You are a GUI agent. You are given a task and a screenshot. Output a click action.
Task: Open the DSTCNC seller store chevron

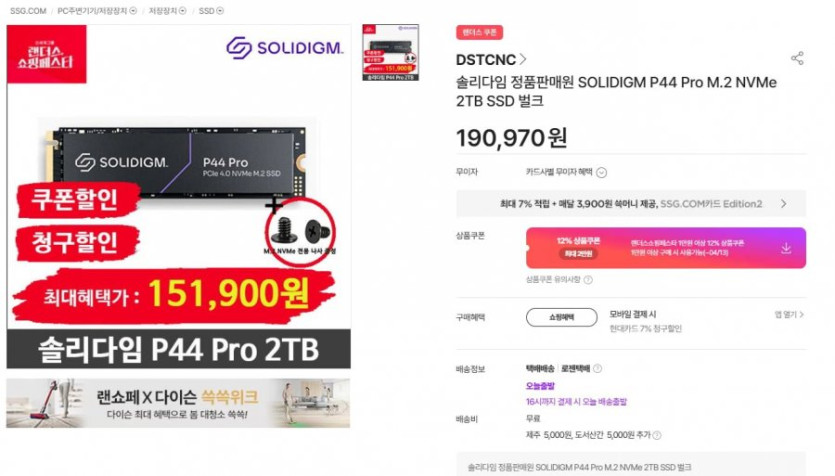[523, 59]
